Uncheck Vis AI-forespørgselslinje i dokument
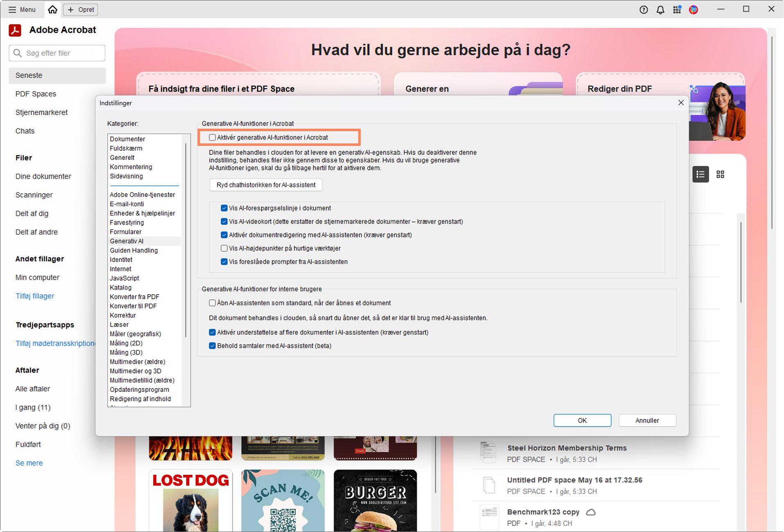Viewport: 784px width, 532px height. [224, 208]
